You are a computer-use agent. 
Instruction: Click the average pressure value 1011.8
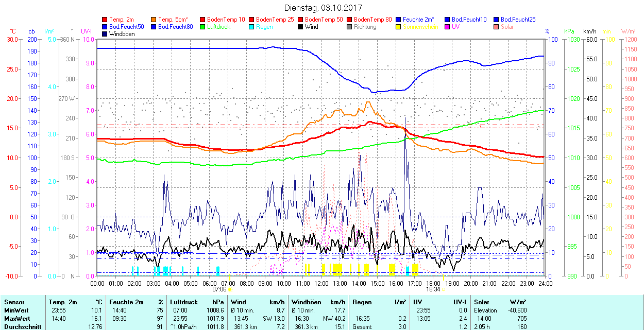[215, 327]
